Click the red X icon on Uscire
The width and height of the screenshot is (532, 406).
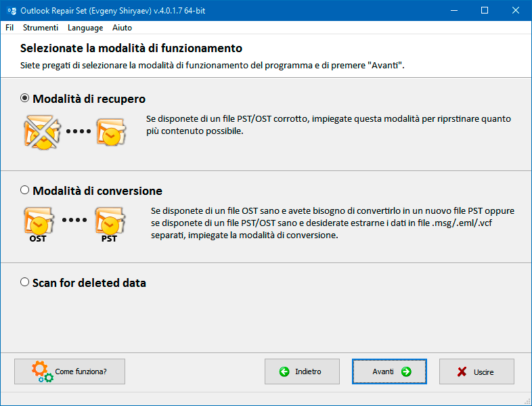click(x=462, y=372)
